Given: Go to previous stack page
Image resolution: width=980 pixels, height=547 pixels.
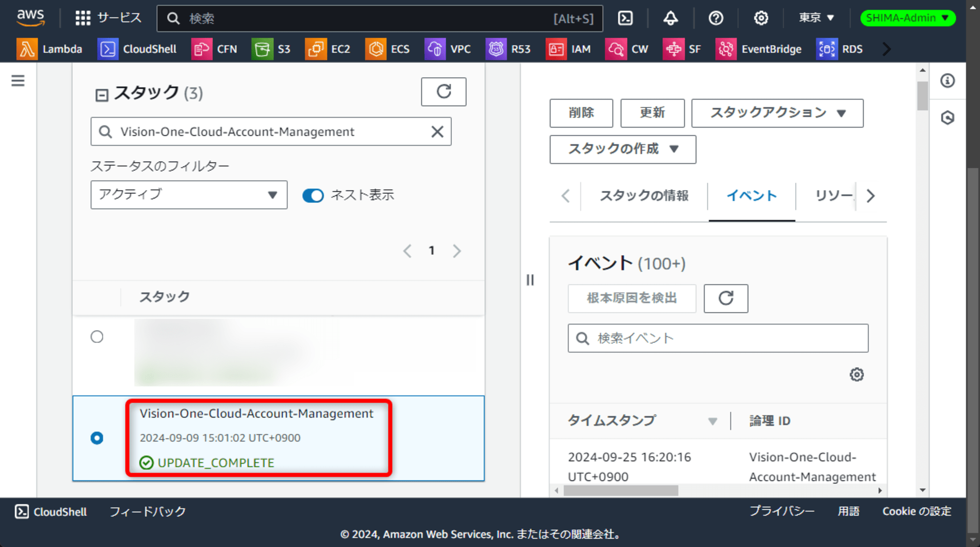Looking at the screenshot, I should coord(407,251).
